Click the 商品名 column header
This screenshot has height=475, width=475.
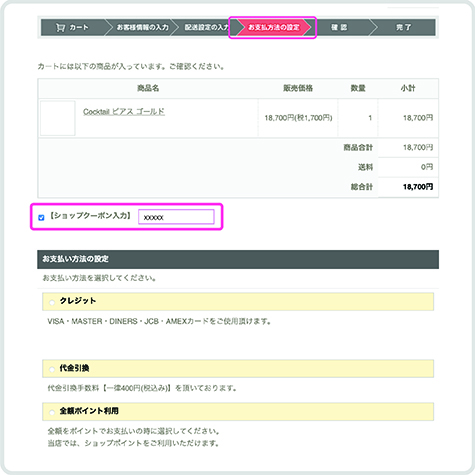(148, 88)
